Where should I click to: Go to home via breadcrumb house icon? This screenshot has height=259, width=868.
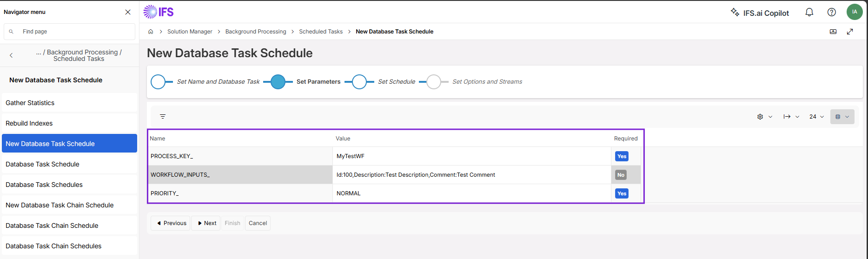click(151, 32)
